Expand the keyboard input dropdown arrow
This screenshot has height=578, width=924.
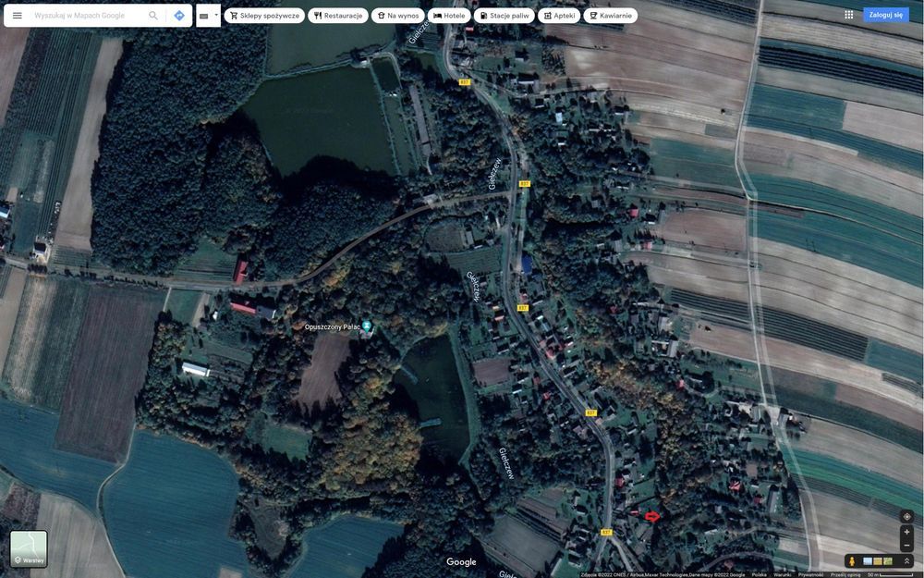point(216,15)
